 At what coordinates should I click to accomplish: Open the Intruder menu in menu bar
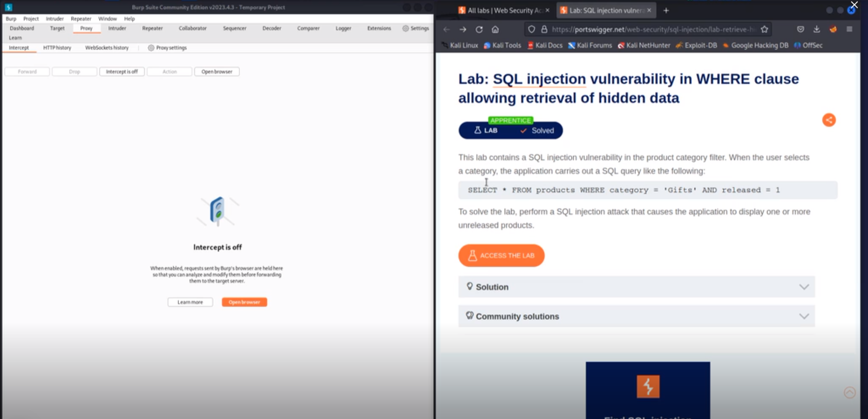pos(55,19)
